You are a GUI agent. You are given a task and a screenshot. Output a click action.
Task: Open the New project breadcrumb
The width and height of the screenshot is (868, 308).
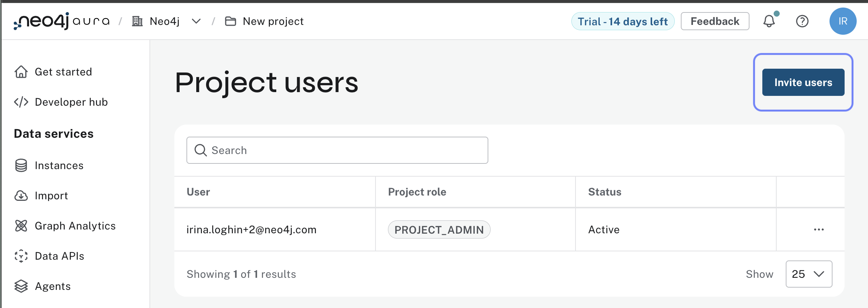click(273, 21)
